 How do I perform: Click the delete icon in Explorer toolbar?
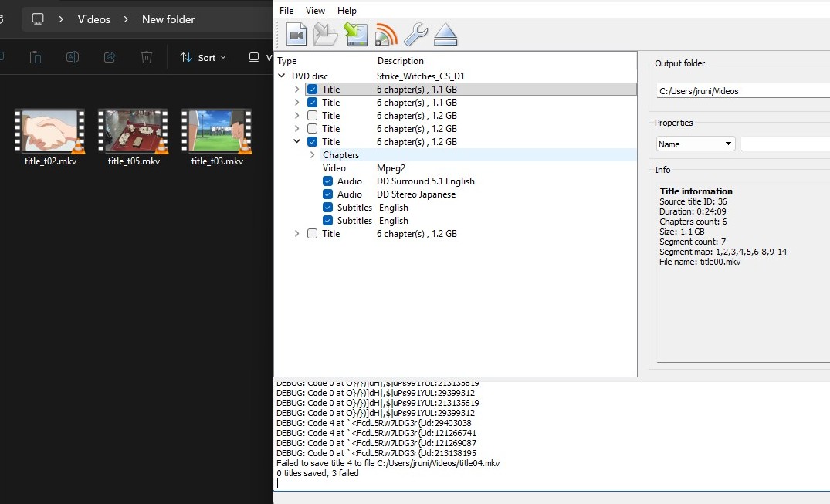click(x=147, y=57)
